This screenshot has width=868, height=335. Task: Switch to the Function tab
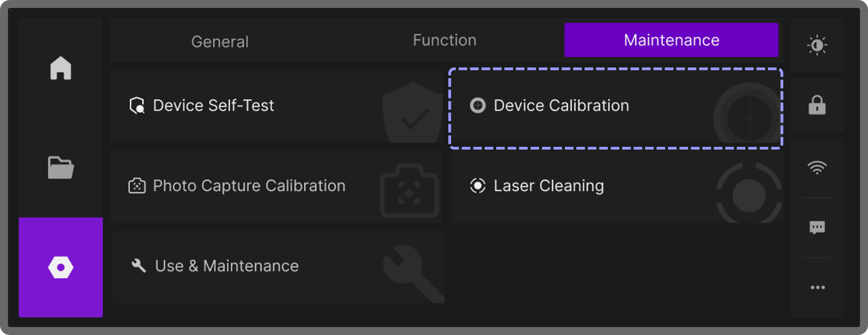point(444,41)
